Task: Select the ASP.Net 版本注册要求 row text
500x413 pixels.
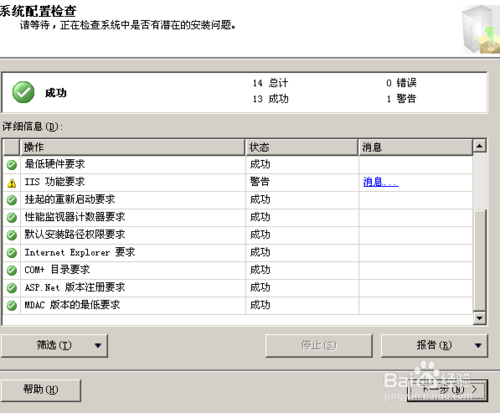Action: tap(75, 287)
